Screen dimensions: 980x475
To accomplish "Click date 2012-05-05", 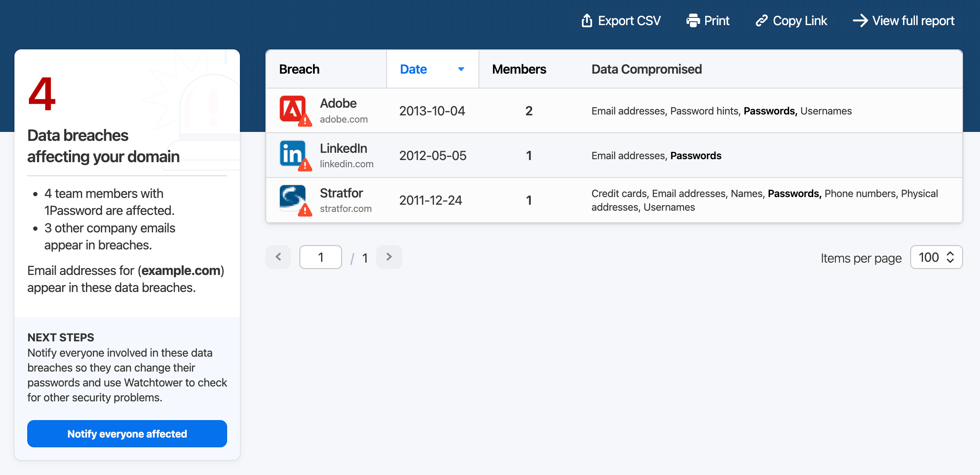I will coord(433,155).
